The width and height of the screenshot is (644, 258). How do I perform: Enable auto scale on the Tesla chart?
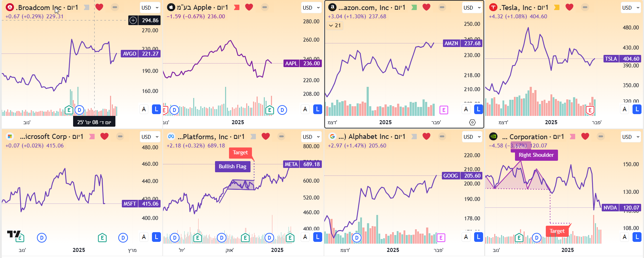[624, 109]
